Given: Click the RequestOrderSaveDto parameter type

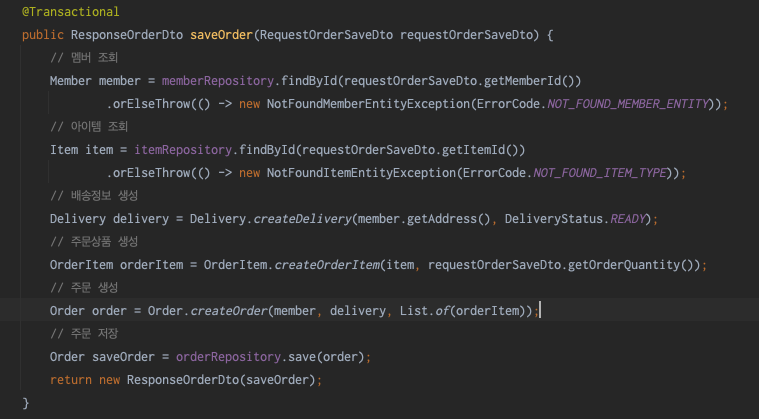Looking at the screenshot, I should click(326, 35).
